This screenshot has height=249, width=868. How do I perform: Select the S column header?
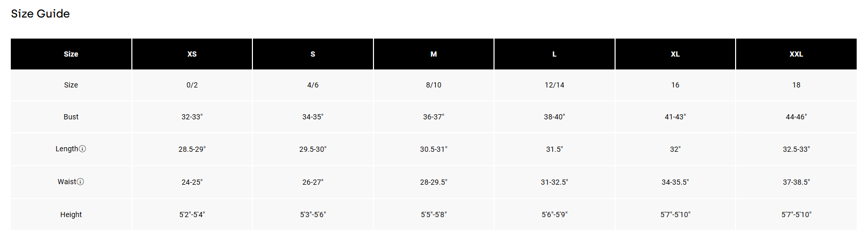pyautogui.click(x=313, y=54)
